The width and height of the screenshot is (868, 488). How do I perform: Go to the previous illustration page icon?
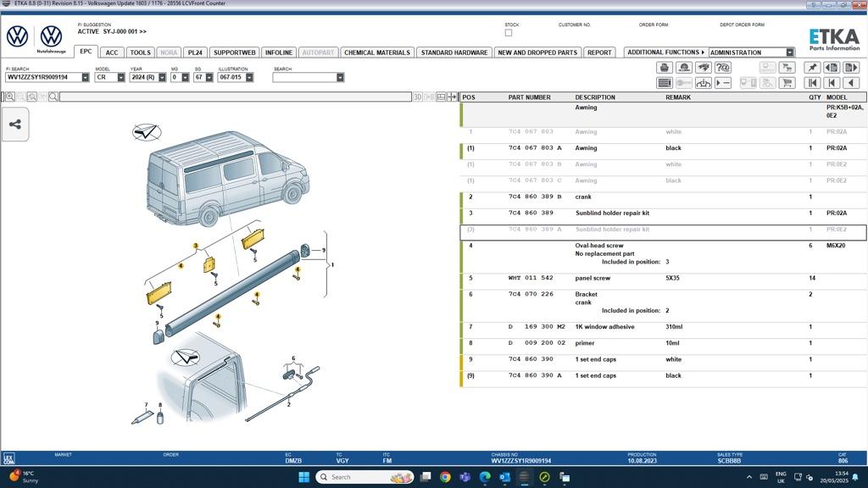click(832, 68)
